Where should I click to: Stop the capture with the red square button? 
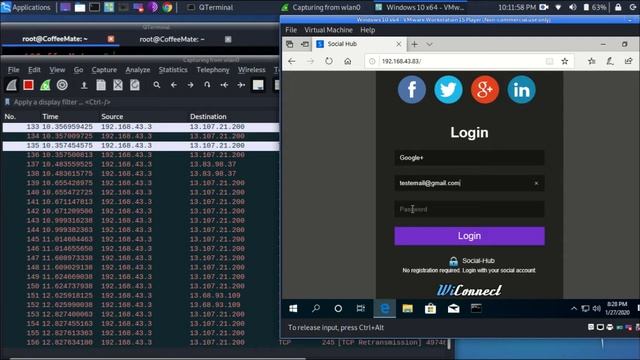(28, 85)
